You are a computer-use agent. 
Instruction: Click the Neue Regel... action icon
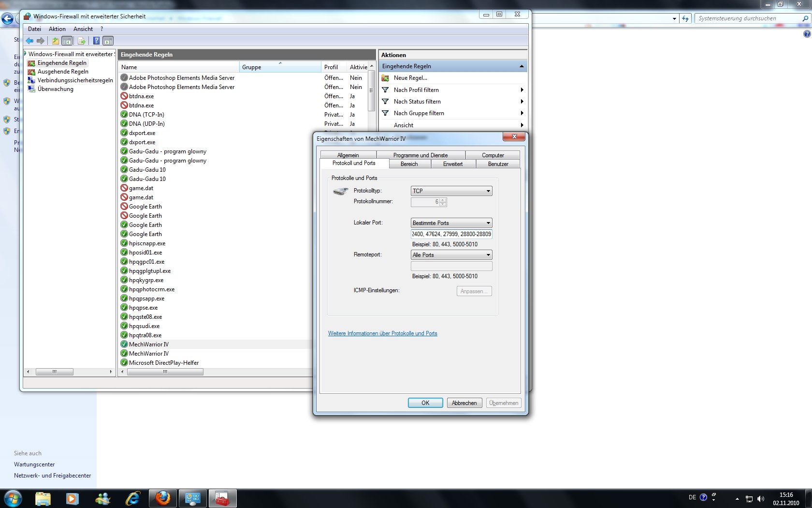[385, 78]
